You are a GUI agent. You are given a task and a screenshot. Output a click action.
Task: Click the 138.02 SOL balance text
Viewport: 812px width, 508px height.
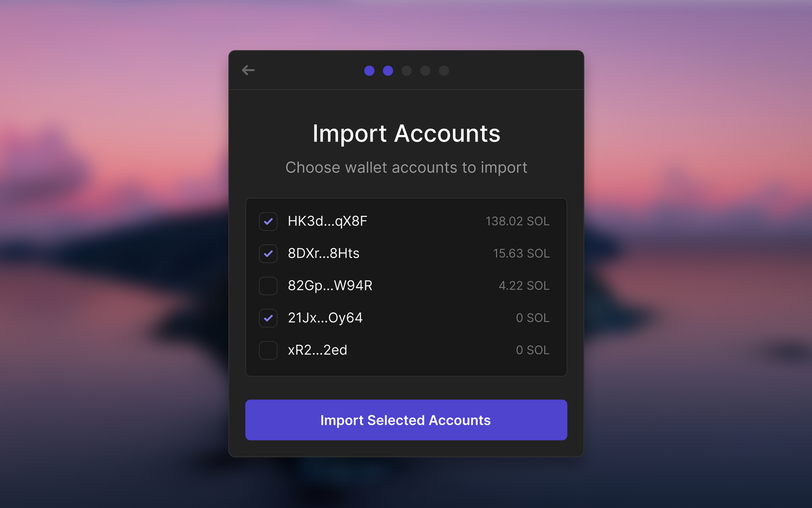pyautogui.click(x=517, y=221)
